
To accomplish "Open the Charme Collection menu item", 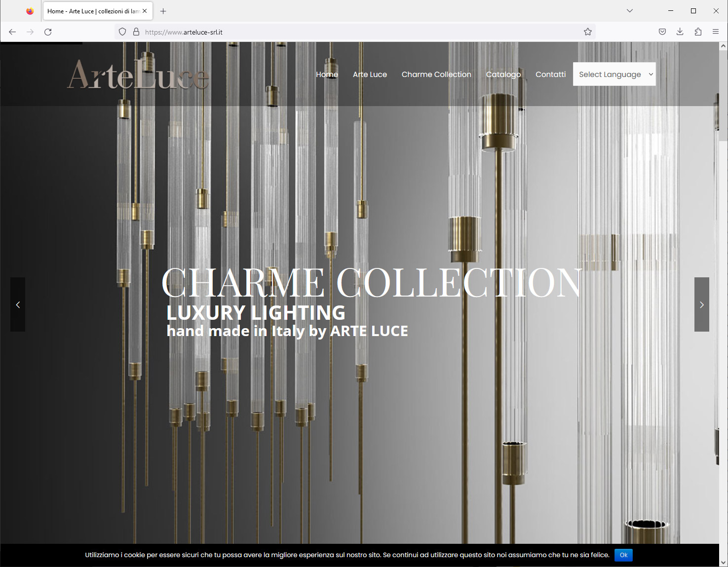I will tap(436, 75).
